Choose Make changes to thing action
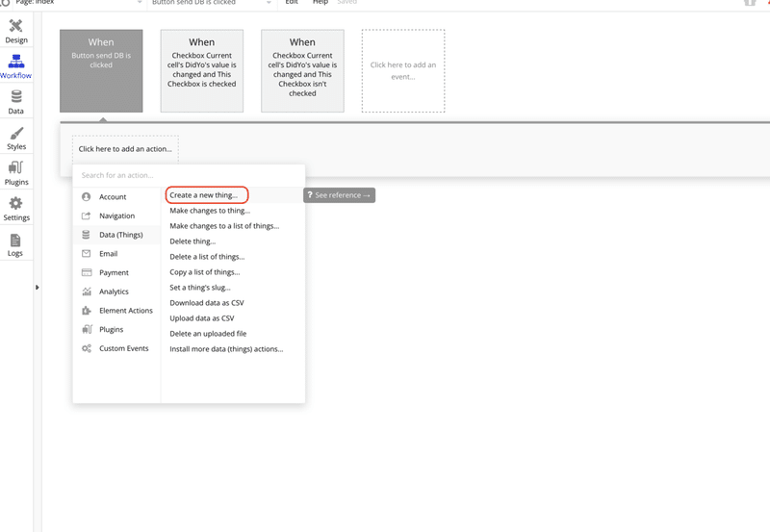The image size is (770, 532). click(210, 211)
